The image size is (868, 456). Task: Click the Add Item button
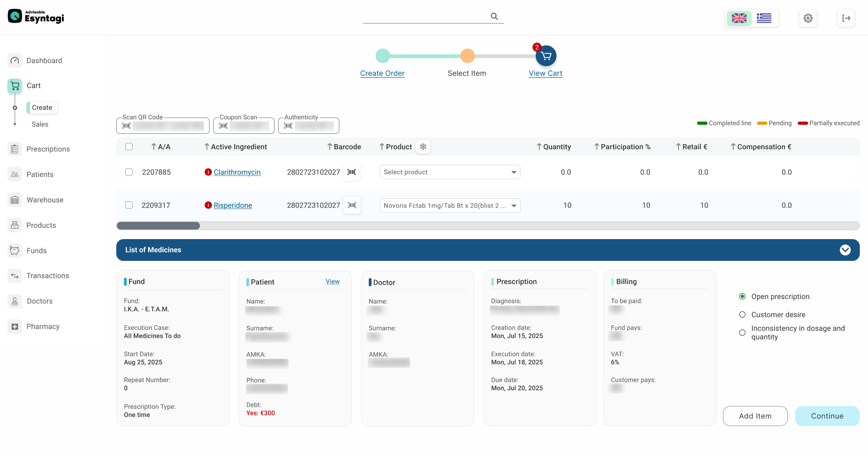coord(755,416)
